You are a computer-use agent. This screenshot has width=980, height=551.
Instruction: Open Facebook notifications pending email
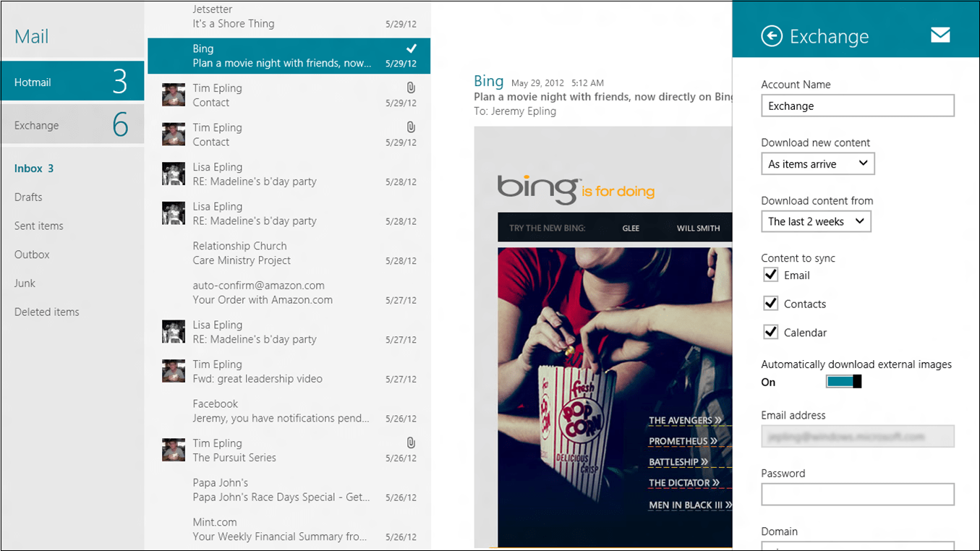pyautogui.click(x=289, y=411)
